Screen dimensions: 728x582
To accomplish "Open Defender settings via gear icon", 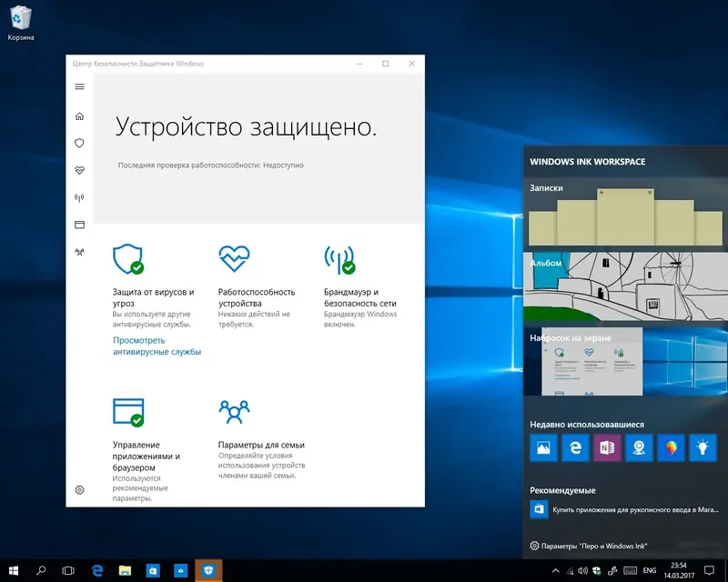I will coord(79,489).
